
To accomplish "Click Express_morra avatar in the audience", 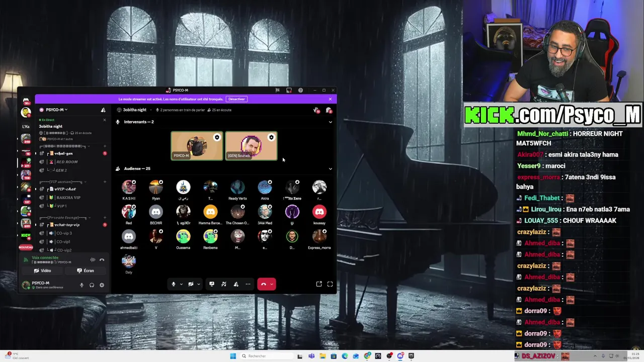I will pos(319,236).
